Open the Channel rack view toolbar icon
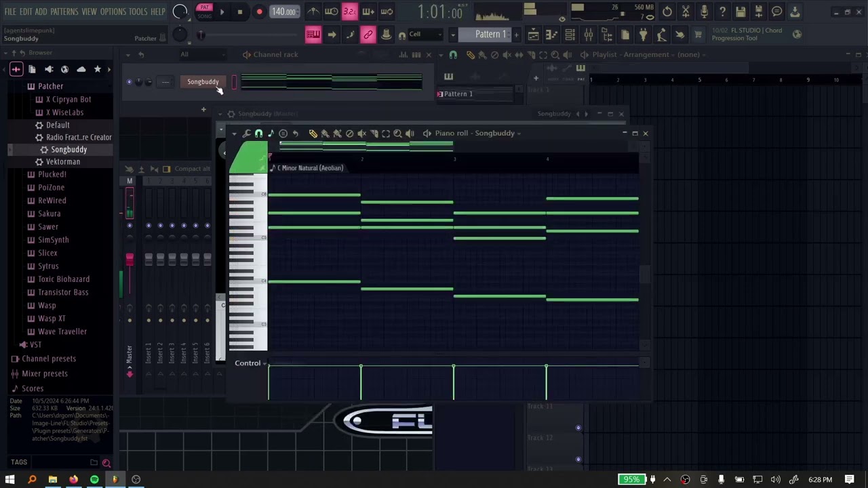The height and width of the screenshot is (488, 868). coord(570,35)
